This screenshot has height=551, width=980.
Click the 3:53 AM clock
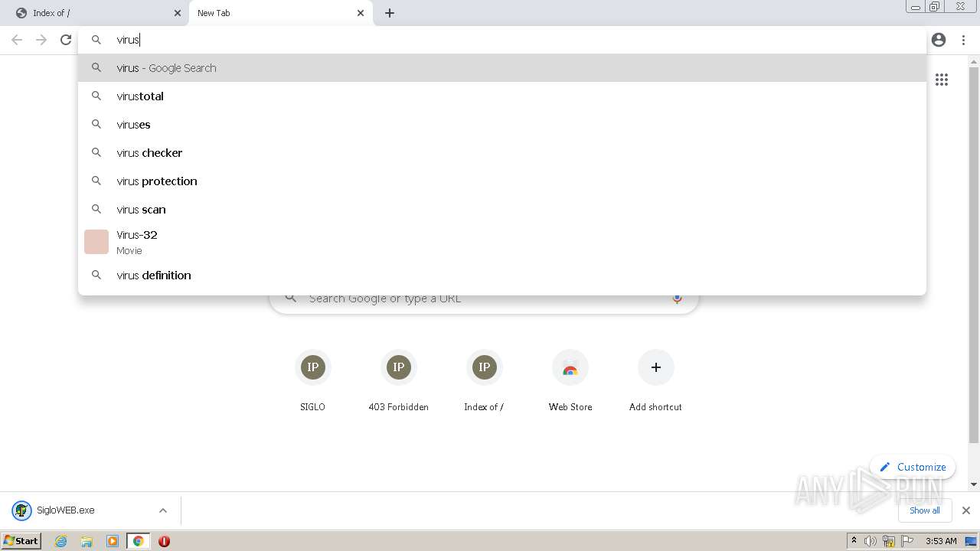click(941, 541)
